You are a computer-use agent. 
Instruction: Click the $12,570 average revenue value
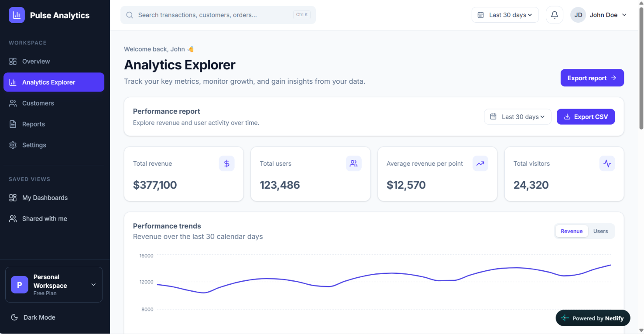click(x=406, y=185)
